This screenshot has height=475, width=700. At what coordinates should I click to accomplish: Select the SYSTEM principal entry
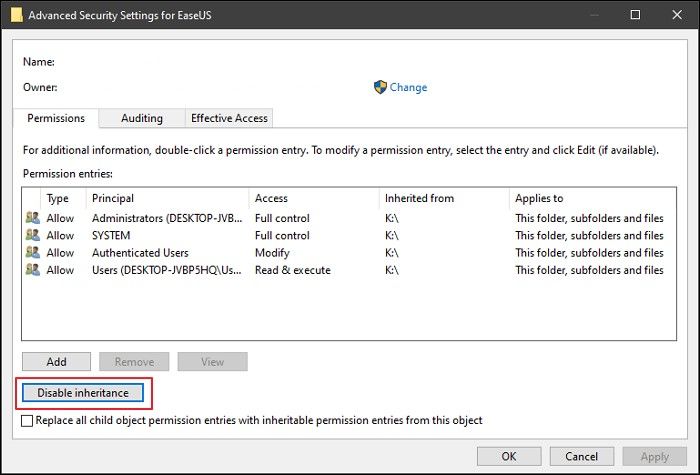(x=111, y=235)
